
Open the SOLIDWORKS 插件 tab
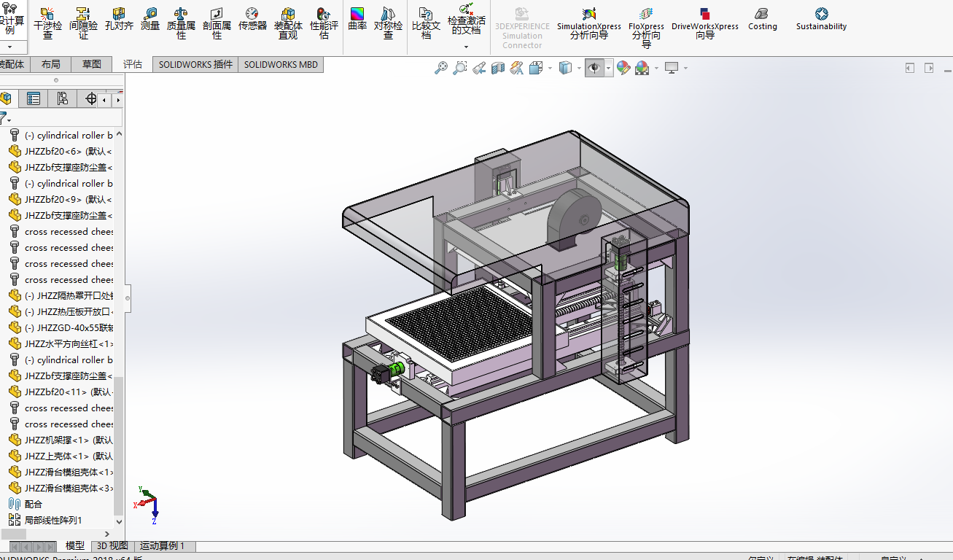click(x=195, y=64)
